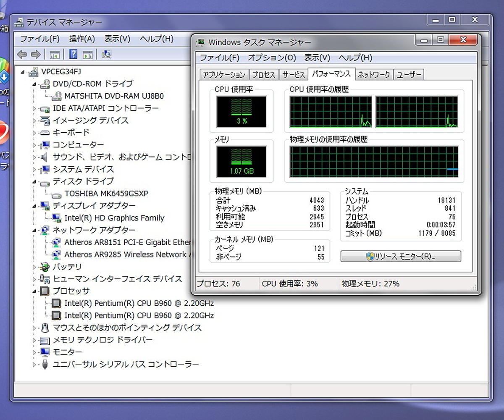Open Device Manager's 操作(A) menu
Screen dimensions: 504x420
pyautogui.click(x=82, y=39)
